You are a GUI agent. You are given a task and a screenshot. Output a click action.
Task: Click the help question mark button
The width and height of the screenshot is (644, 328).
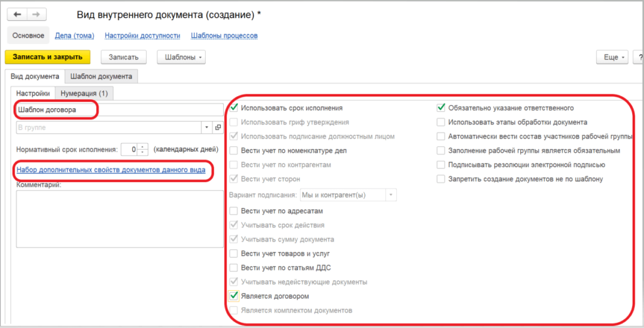point(639,57)
